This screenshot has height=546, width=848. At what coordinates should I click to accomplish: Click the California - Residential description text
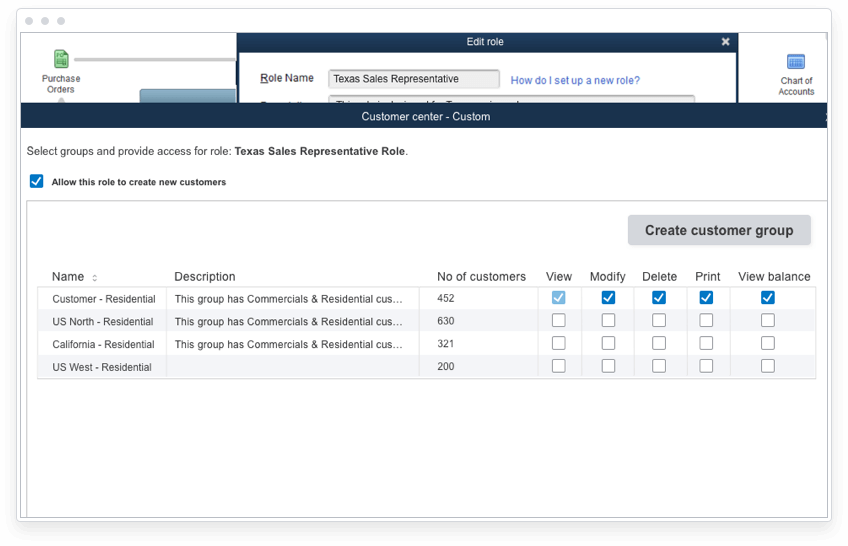point(288,344)
